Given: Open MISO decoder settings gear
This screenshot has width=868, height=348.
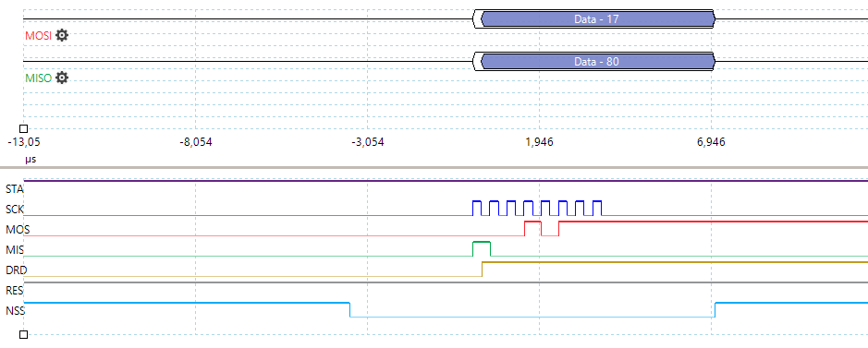Looking at the screenshot, I should click(x=62, y=78).
